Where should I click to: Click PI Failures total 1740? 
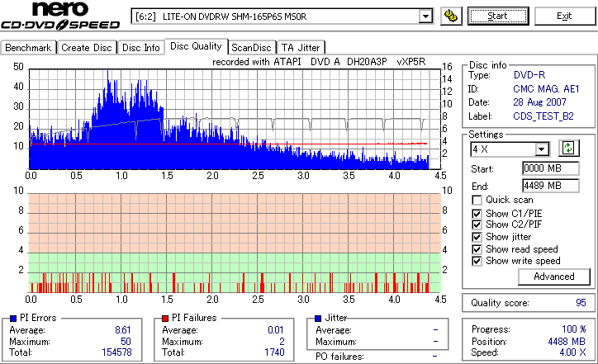point(274,352)
